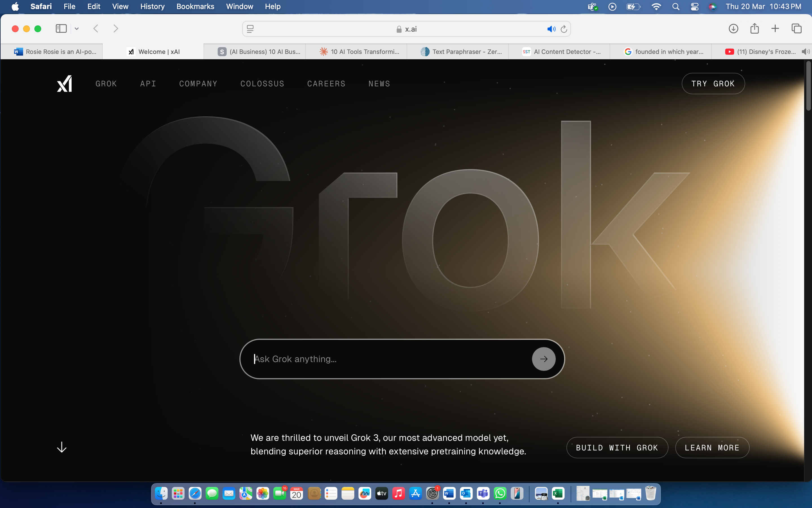Visit the CAREERS page
Screen dimensions: 812x508
[326, 84]
